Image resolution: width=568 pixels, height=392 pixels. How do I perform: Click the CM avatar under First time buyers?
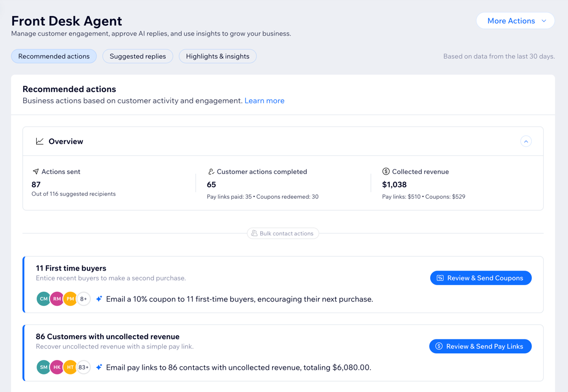point(43,299)
